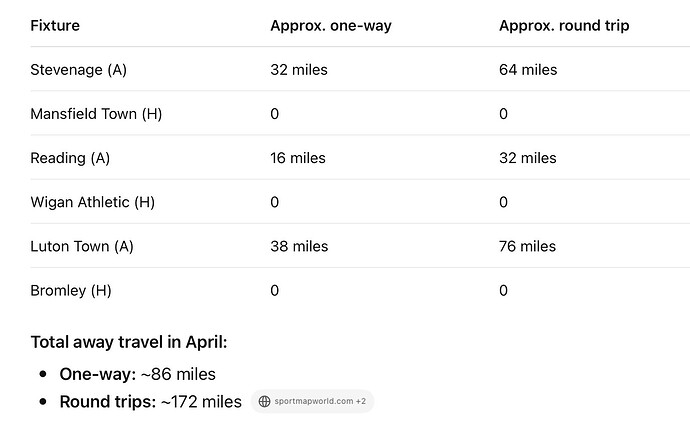
Task: Select the 16 miles one-way value
Action: coord(298,158)
